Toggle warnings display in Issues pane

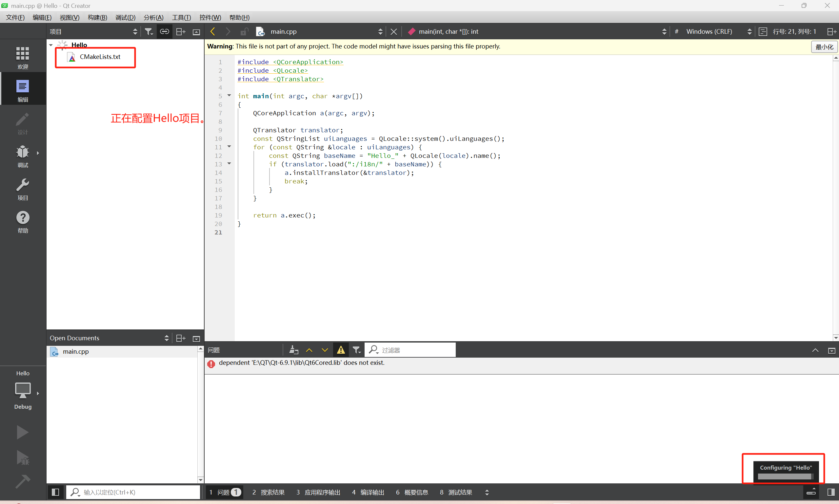pyautogui.click(x=341, y=350)
